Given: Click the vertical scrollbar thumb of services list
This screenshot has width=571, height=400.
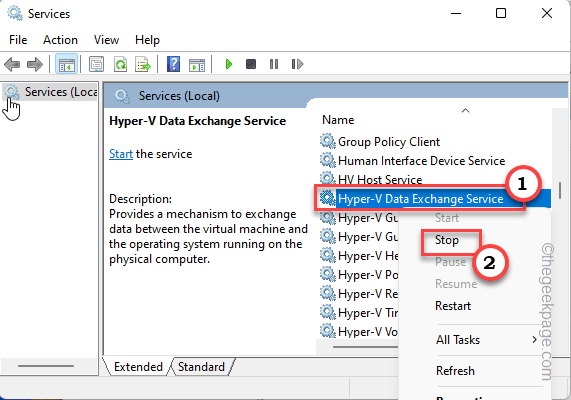Looking at the screenshot, I should (560, 190).
